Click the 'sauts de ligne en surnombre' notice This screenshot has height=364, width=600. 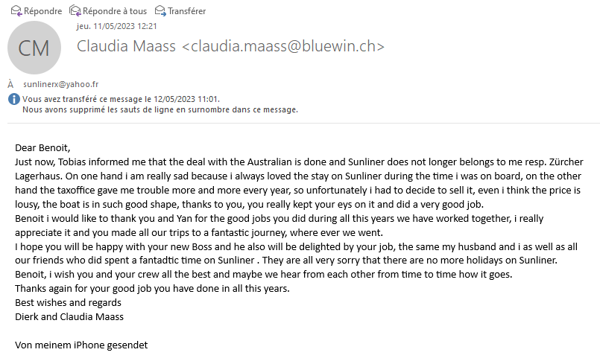(160, 109)
